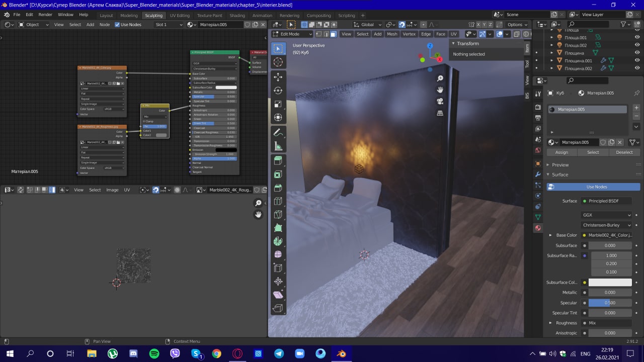The height and width of the screenshot is (362, 644).
Task: Click the viewport pan hand gizmo
Action: 440,90
